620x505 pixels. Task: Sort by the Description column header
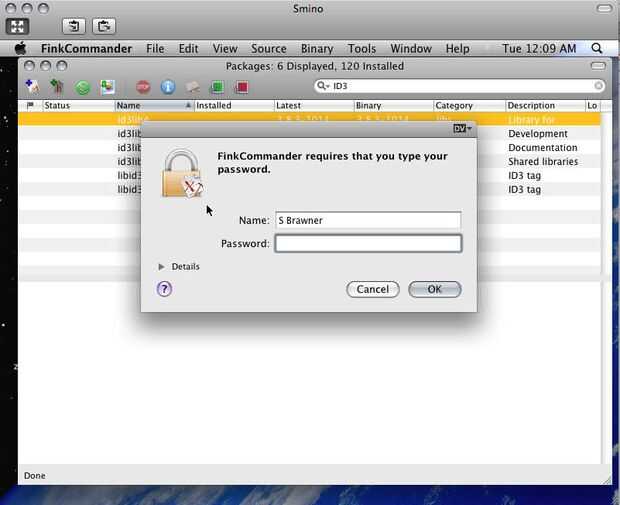(545, 106)
